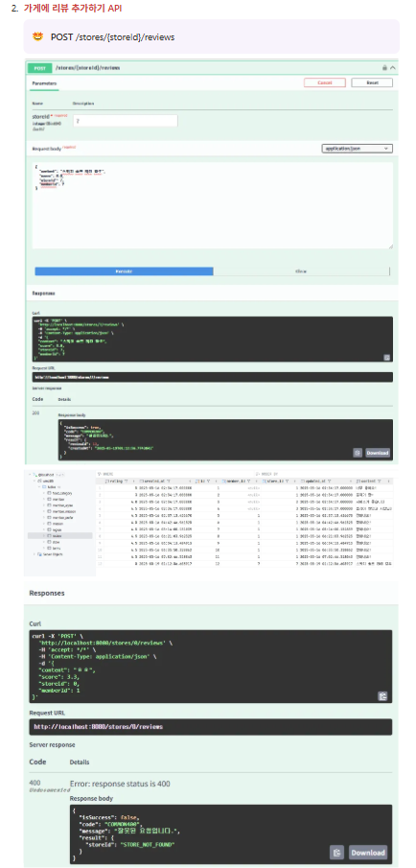Click the upper Request URL box
This screenshot has height=868, width=416.
(x=213, y=377)
